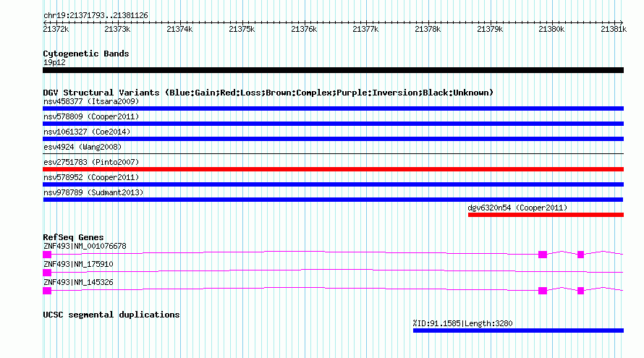Click the exon box of ZNF493|NM_175910
The image size is (644, 358).
[x=47, y=273]
